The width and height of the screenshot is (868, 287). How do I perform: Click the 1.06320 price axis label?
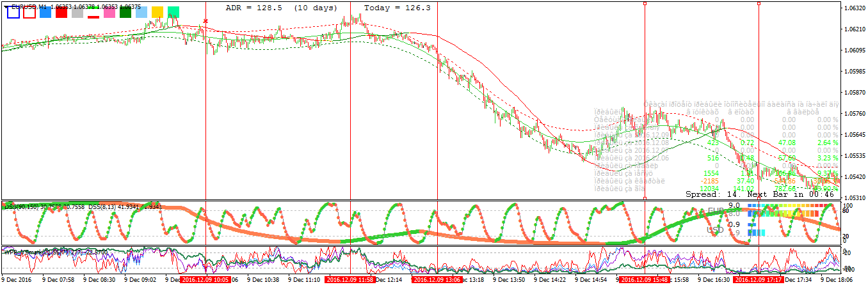[x=855, y=8]
